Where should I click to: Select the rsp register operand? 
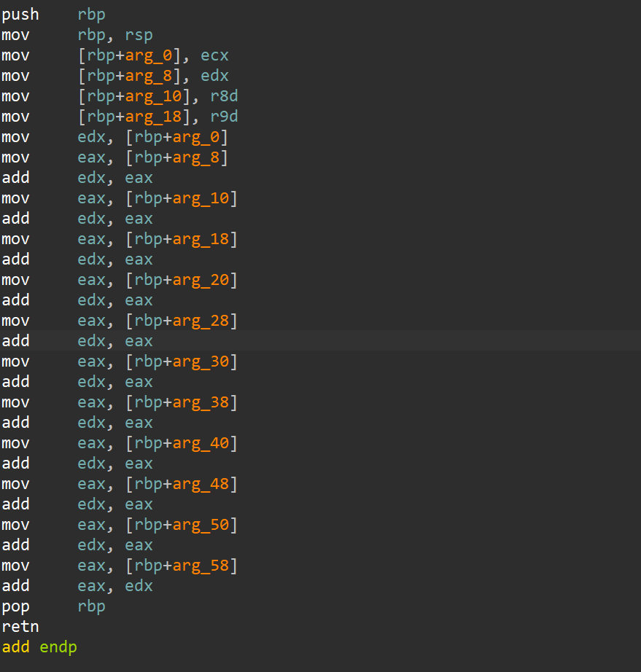pos(139,35)
